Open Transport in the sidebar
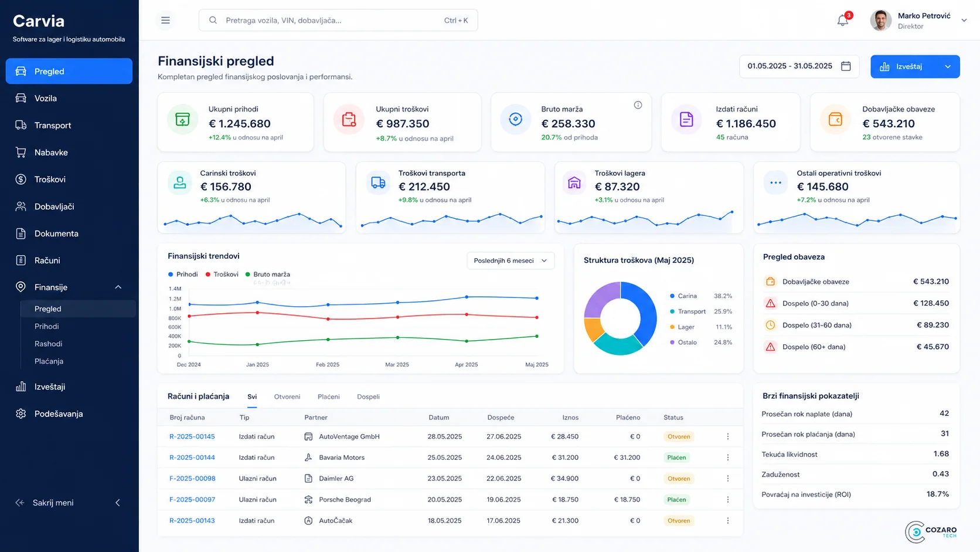The height and width of the screenshot is (552, 980). click(69, 125)
